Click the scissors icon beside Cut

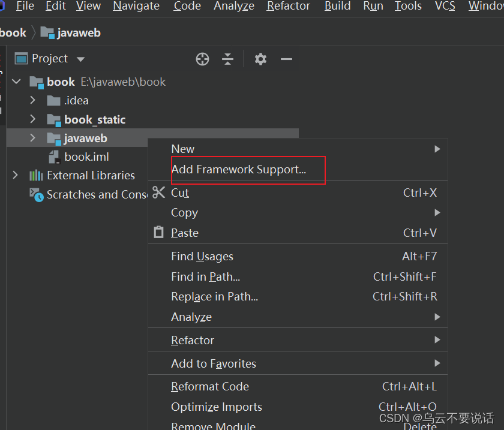click(158, 193)
